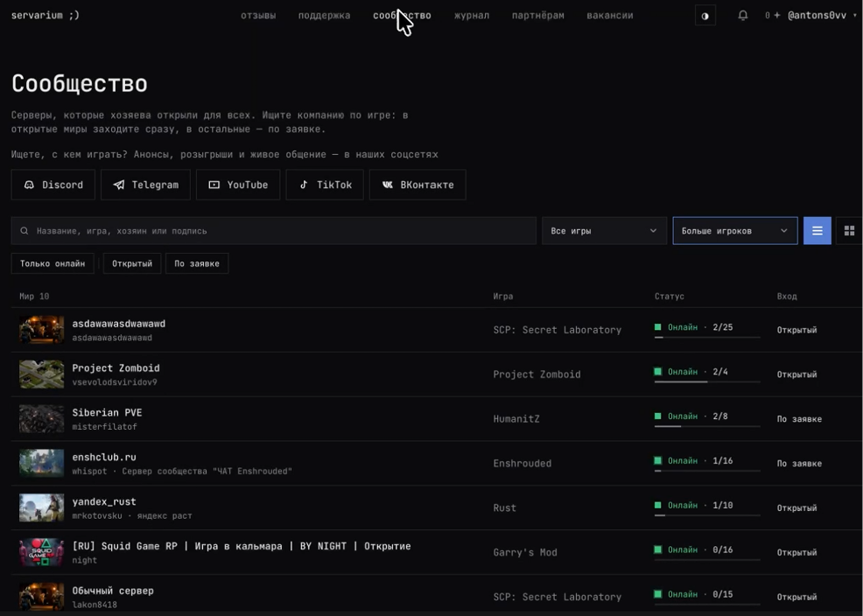Click the servarium ;) logo link

point(46,16)
